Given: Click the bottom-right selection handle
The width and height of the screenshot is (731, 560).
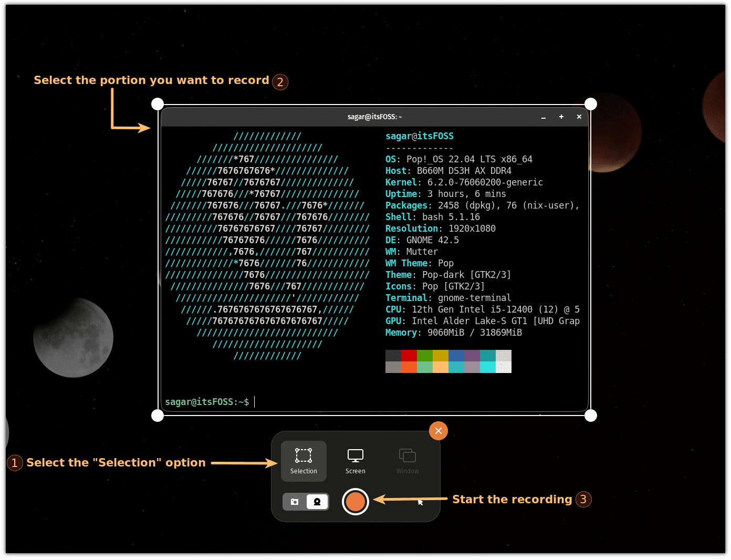Looking at the screenshot, I should (591, 415).
